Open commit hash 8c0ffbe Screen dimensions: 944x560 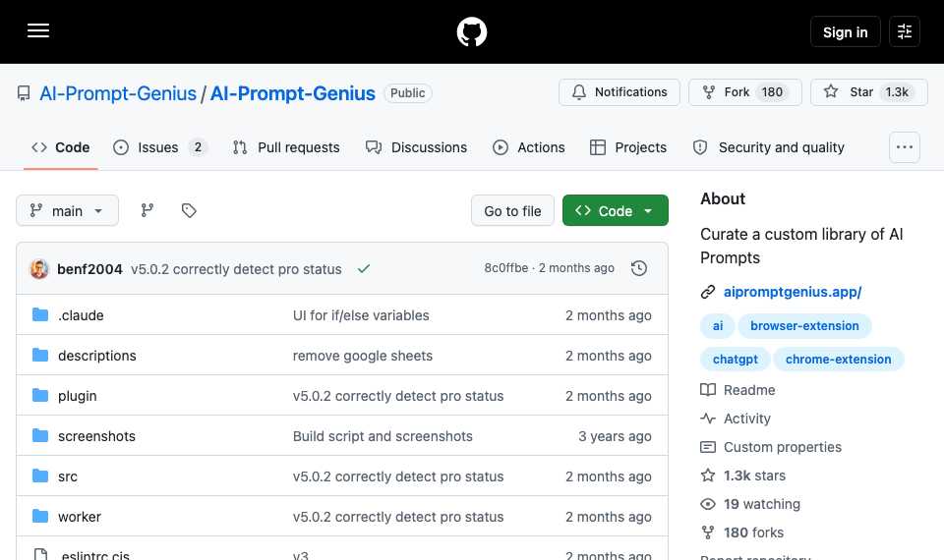click(x=505, y=267)
